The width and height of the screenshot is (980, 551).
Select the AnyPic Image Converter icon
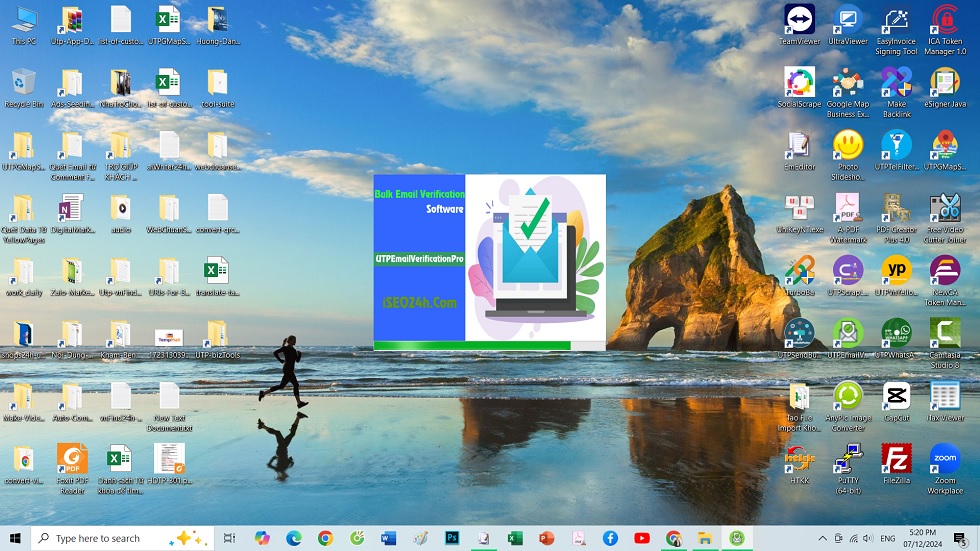[x=848, y=396]
